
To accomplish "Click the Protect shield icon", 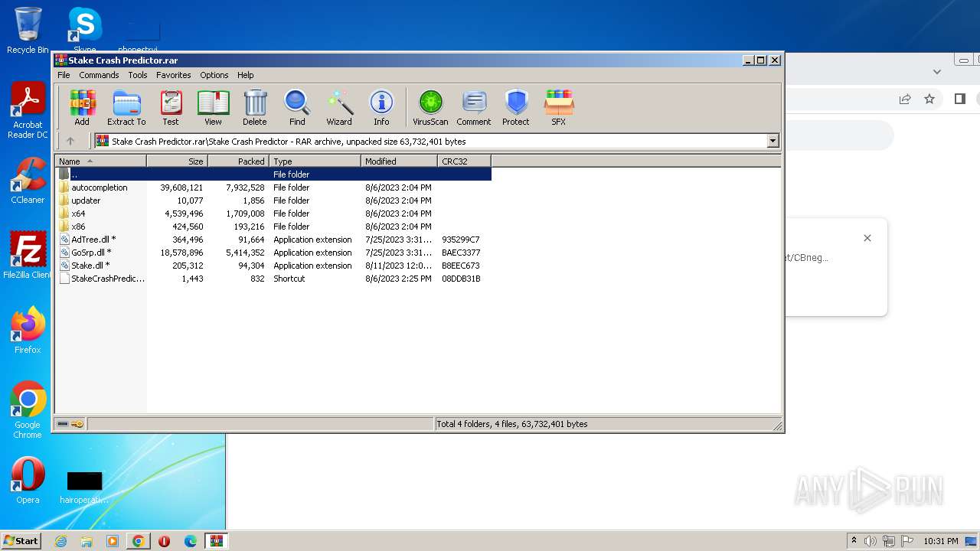I will pos(516,107).
